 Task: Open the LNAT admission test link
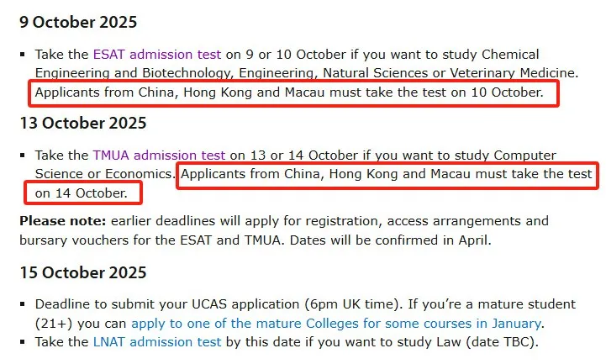point(157,342)
